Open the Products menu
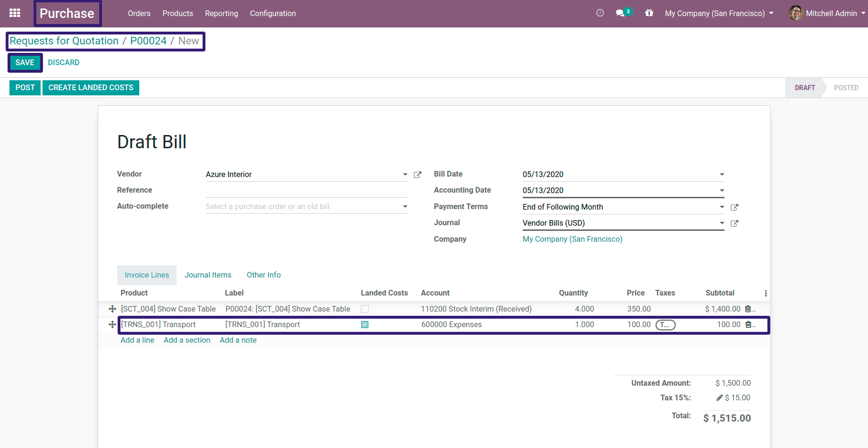The width and height of the screenshot is (868, 448). pyautogui.click(x=178, y=13)
